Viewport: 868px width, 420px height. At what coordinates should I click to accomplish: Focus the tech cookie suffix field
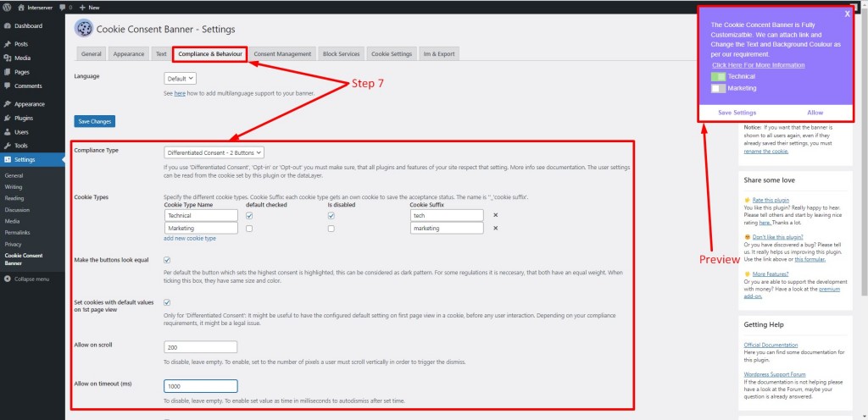[x=447, y=216]
